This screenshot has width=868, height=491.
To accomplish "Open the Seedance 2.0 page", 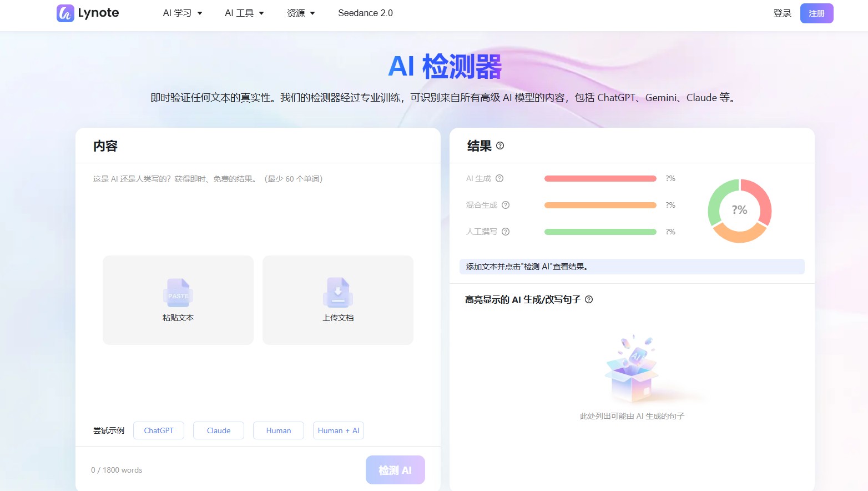I will [365, 13].
